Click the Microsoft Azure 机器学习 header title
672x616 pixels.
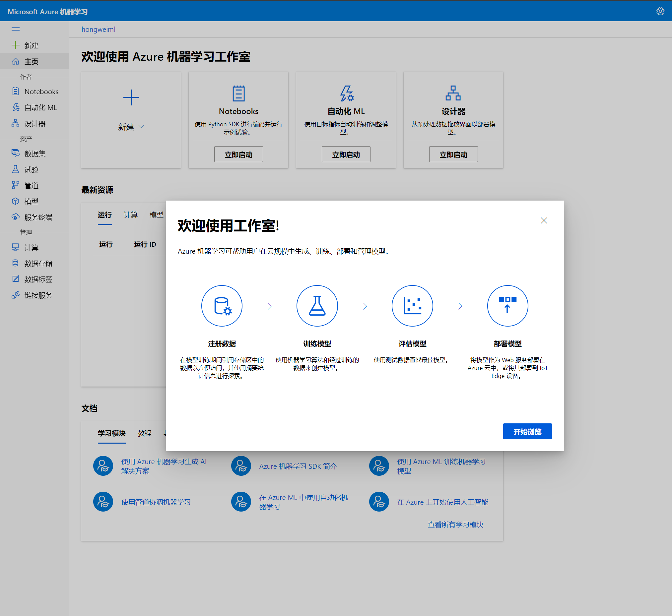(48, 12)
